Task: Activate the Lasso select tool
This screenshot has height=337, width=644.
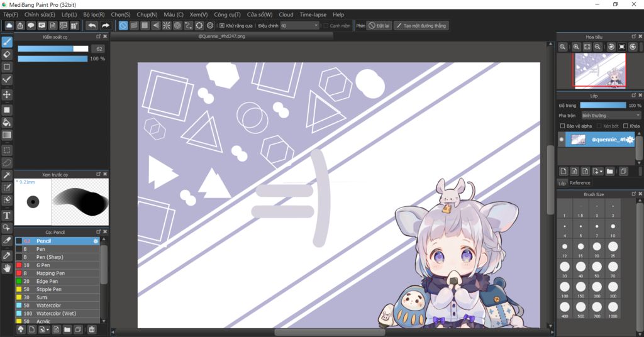Action: (x=7, y=163)
